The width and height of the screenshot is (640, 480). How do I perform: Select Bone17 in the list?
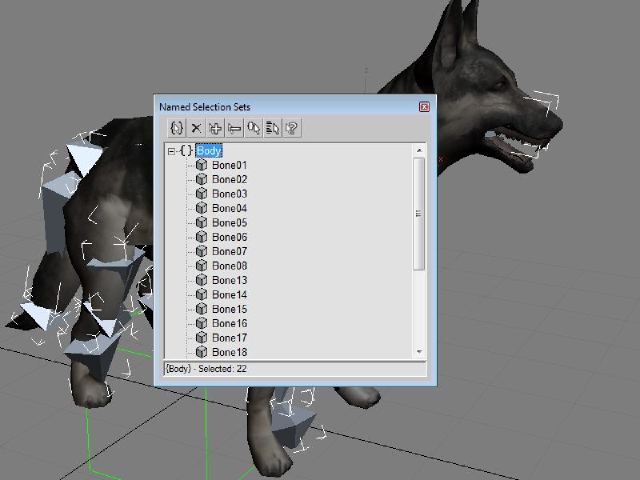[229, 338]
